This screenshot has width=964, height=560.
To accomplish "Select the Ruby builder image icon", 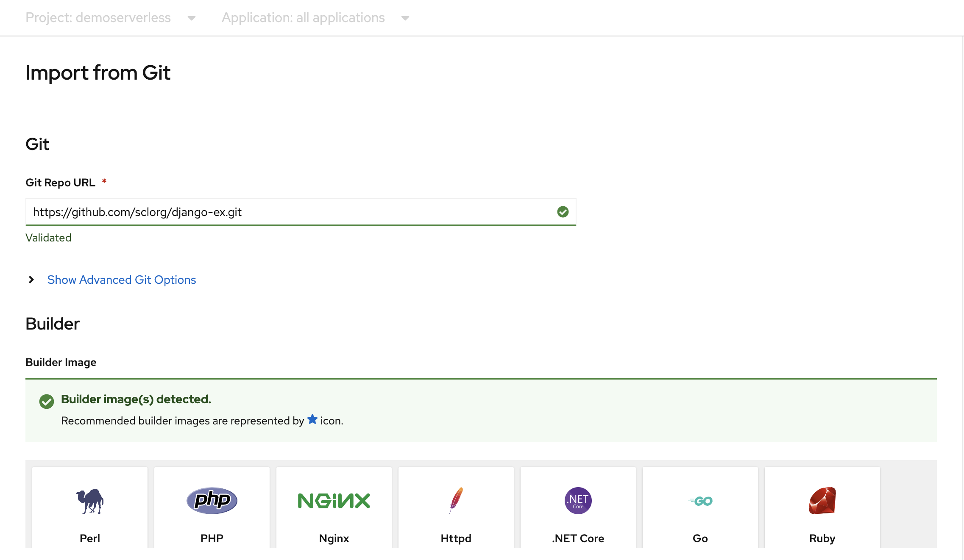I will 822,500.
